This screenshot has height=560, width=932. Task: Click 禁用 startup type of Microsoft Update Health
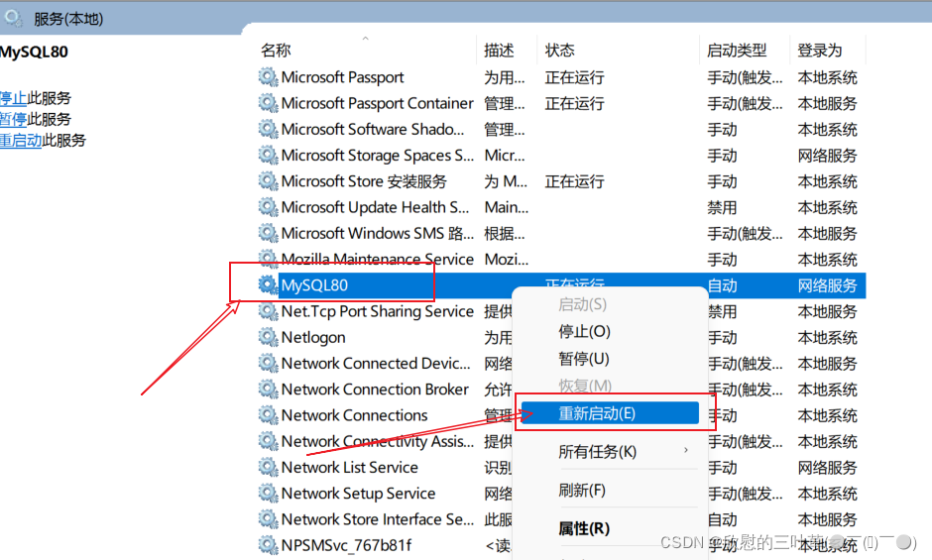click(722, 207)
